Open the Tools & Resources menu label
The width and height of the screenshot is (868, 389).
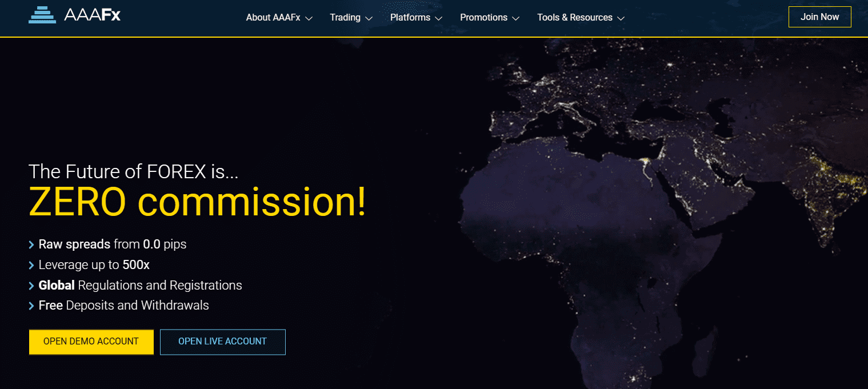coord(575,18)
